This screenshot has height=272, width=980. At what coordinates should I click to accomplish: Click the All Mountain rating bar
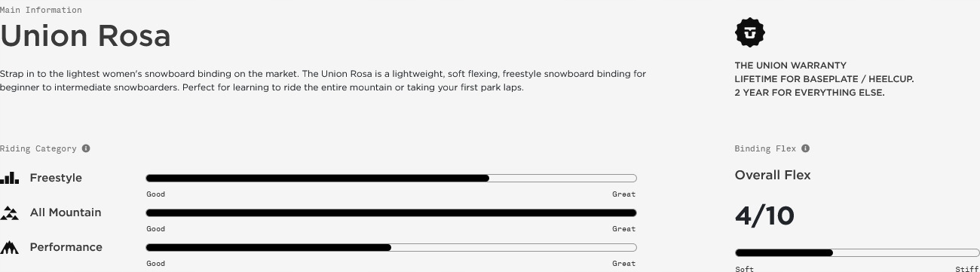391,213
